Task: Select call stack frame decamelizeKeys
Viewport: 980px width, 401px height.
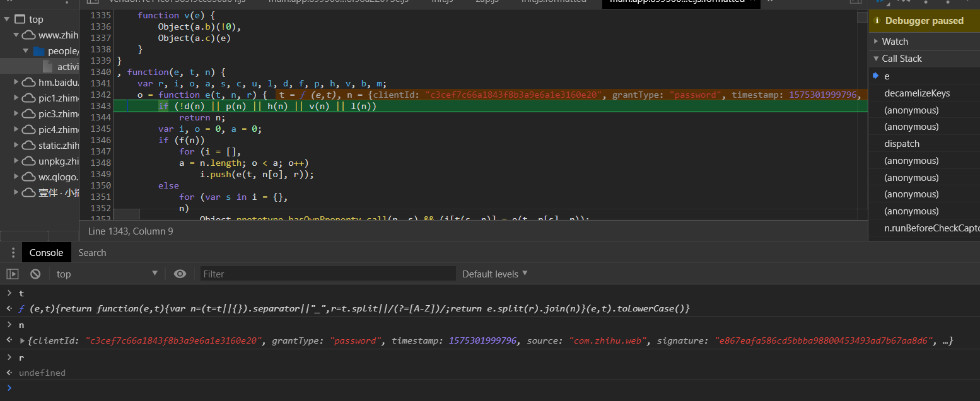Action: tap(925, 93)
